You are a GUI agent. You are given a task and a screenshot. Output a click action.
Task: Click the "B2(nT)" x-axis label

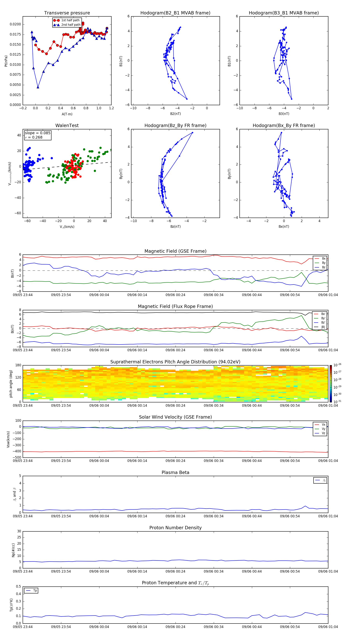[x=175, y=114]
